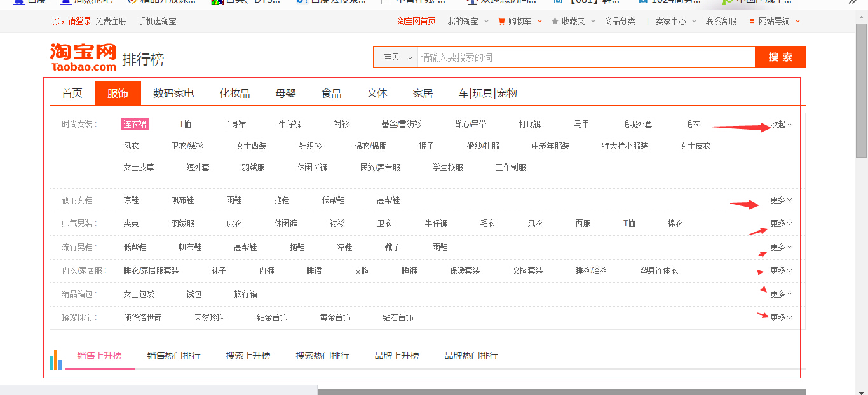Select the 民族/舞台服 category
This screenshot has width=868, height=395.
(x=380, y=167)
